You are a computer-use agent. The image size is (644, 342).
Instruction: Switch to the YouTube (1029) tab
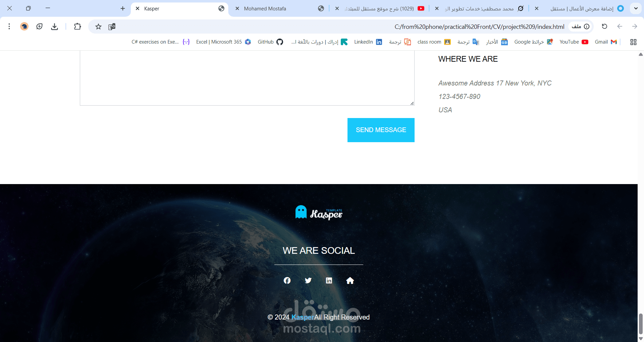[379, 8]
